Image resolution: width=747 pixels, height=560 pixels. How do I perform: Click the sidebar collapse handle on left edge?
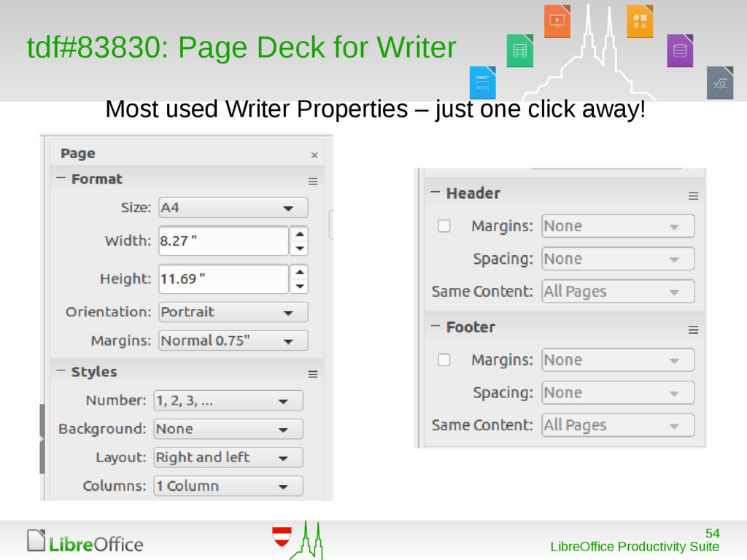42,439
